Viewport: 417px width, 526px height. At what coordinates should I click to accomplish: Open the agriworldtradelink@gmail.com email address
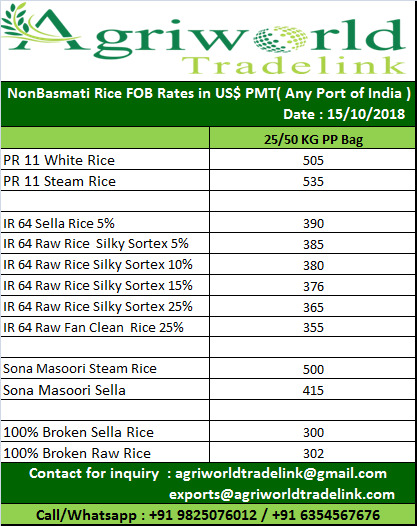pyautogui.click(x=281, y=473)
